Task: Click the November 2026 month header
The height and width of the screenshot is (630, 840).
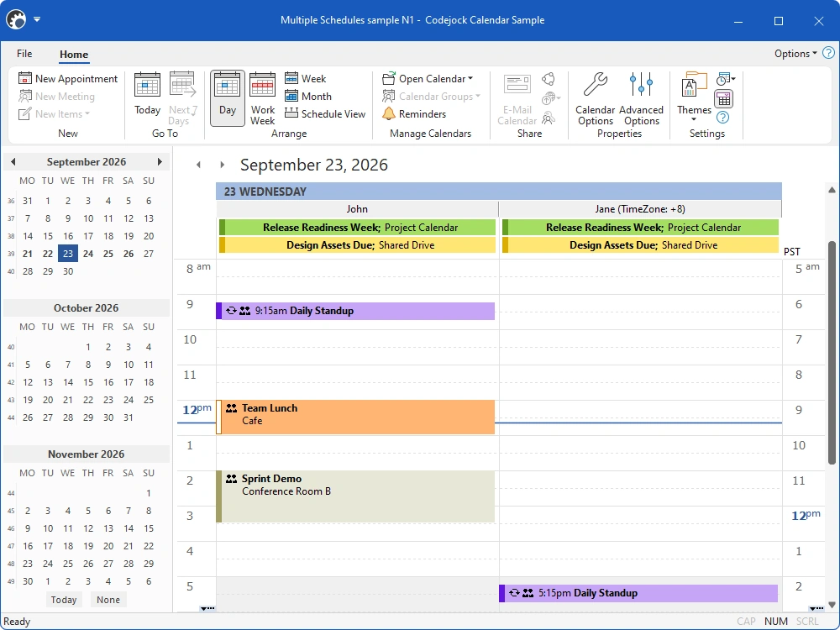Action: click(87, 454)
